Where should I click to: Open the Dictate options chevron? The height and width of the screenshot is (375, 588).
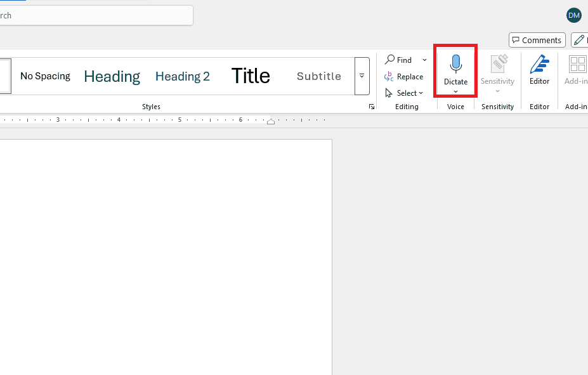tap(455, 92)
